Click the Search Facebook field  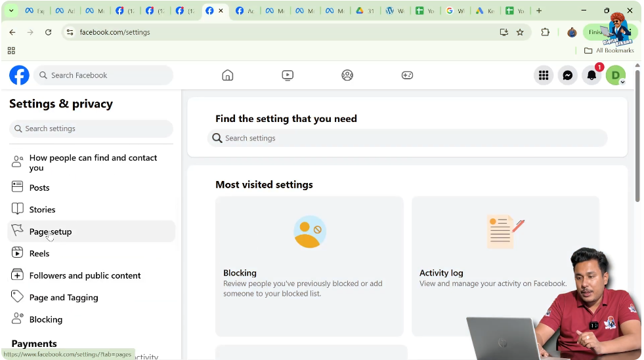tap(104, 75)
